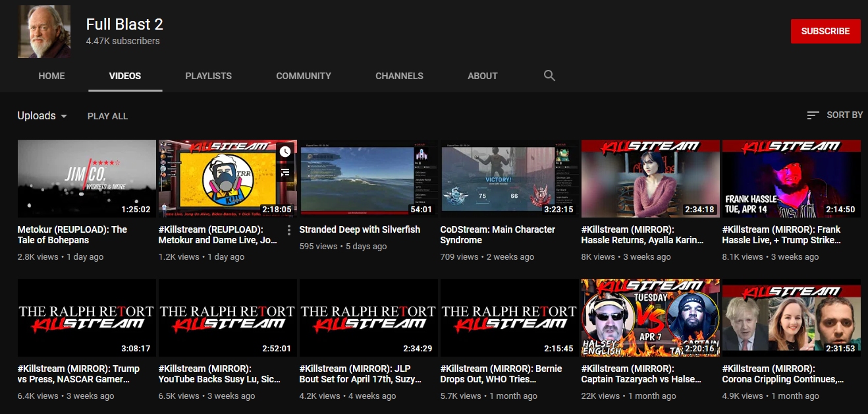Click the Sort By lines icon
Viewport: 868px width, 414px height.
[813, 115]
